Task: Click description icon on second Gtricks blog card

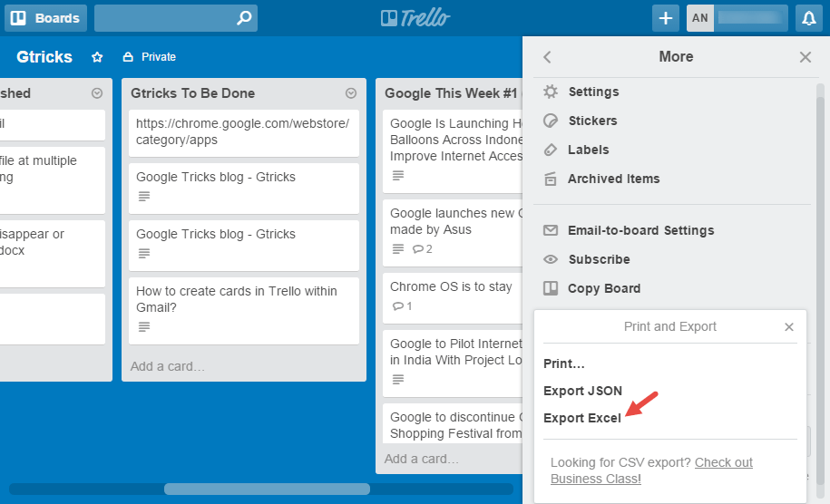Action: 144,253
